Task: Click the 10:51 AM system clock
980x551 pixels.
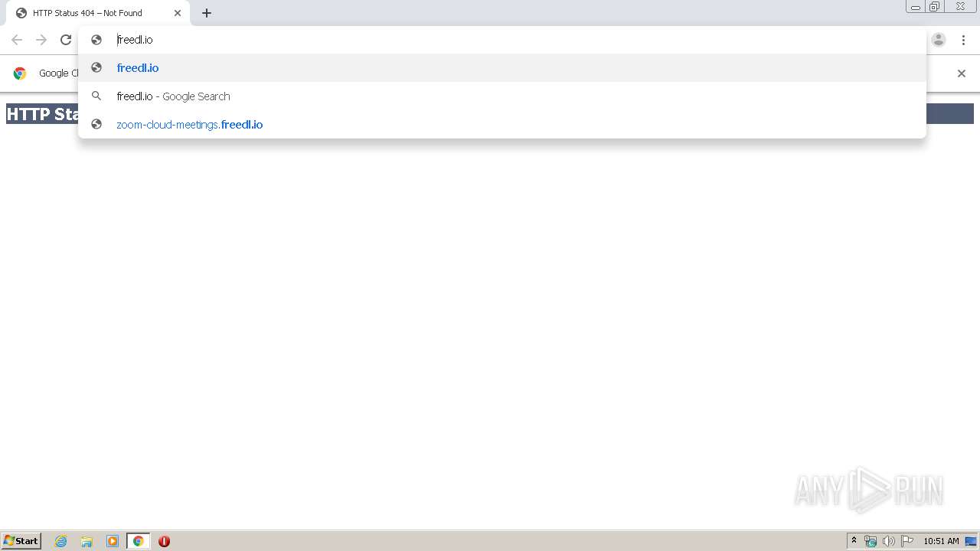Action: click(x=941, y=541)
